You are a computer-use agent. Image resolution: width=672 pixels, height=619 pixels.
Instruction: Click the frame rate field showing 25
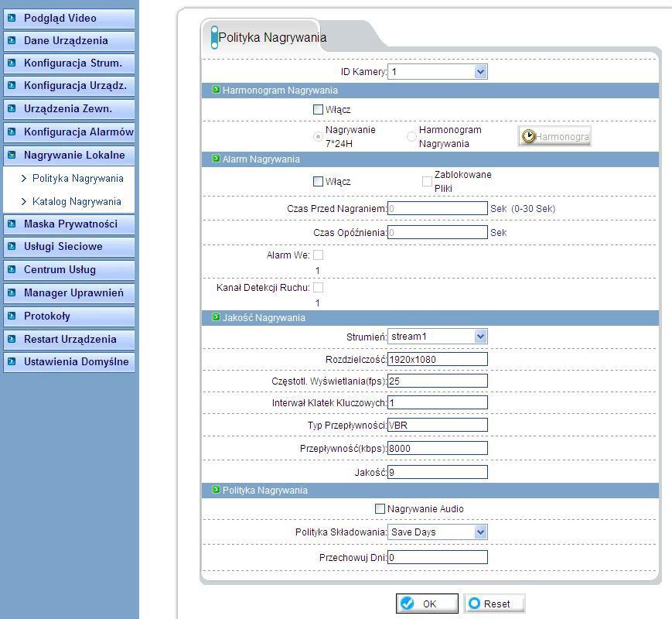point(437,381)
